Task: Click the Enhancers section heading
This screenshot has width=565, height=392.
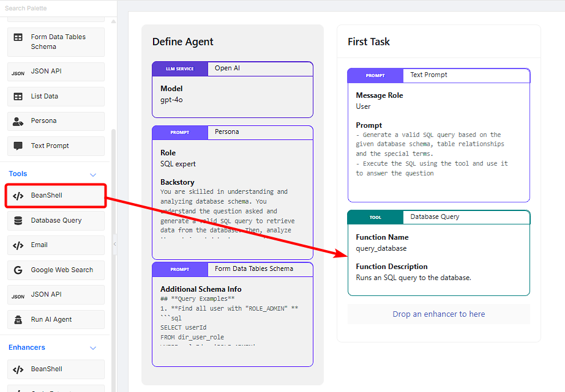Action: (27, 347)
